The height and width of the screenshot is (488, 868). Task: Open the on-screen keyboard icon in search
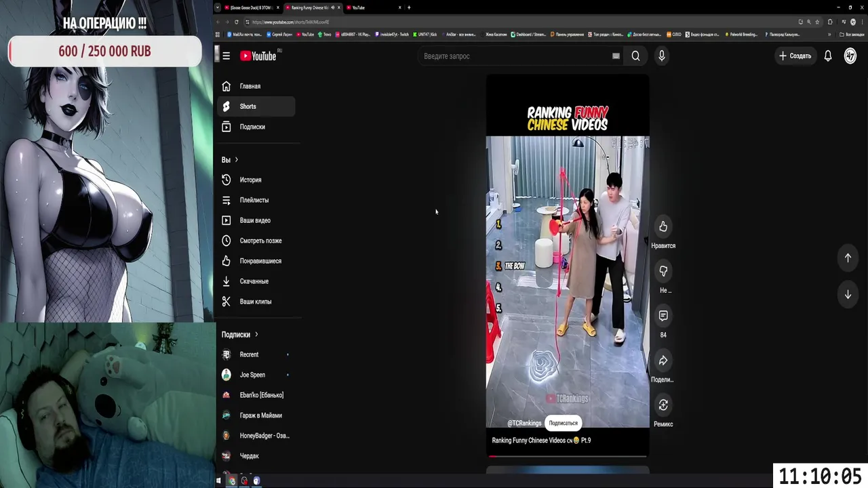pos(616,56)
